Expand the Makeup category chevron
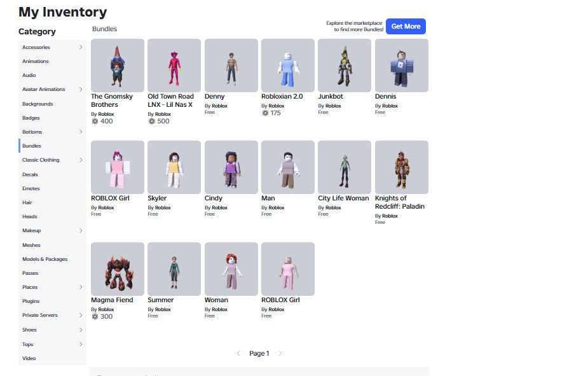This screenshot has height=376, width=588. tap(81, 230)
